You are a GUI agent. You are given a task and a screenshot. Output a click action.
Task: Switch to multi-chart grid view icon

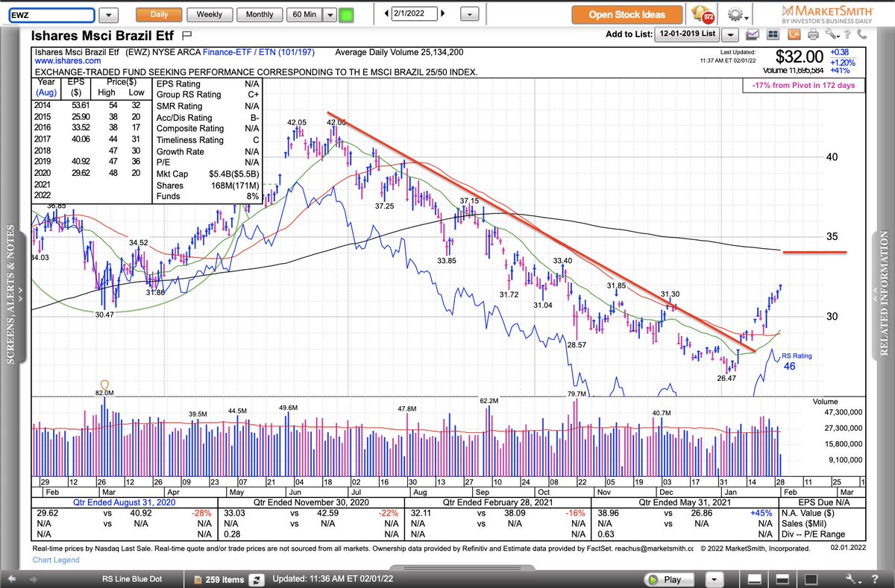click(772, 34)
